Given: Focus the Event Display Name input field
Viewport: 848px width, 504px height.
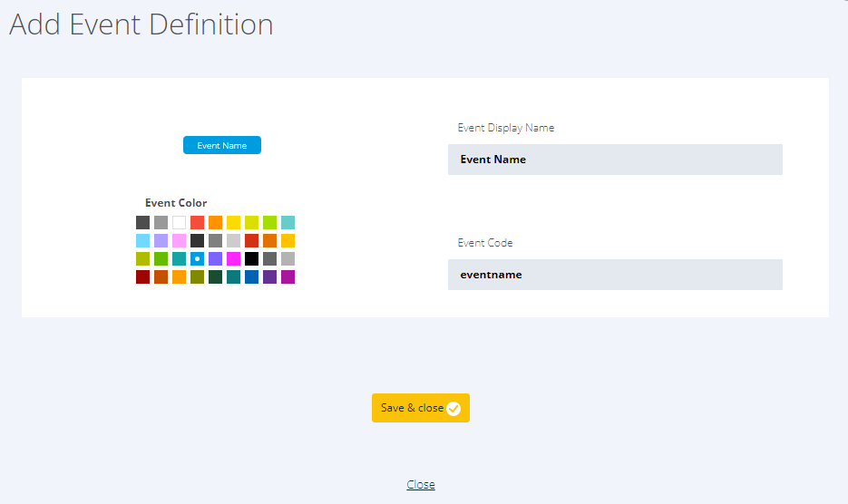Looking at the screenshot, I should click(615, 160).
